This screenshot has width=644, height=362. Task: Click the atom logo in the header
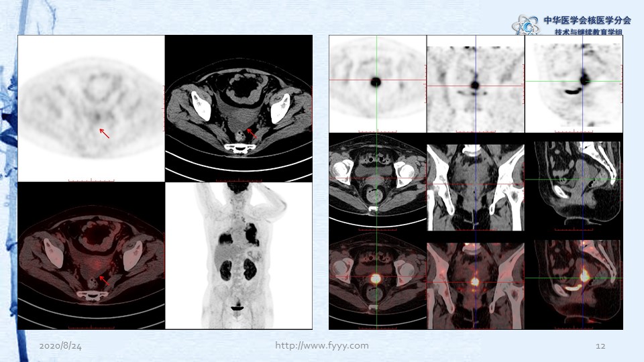tap(525, 25)
